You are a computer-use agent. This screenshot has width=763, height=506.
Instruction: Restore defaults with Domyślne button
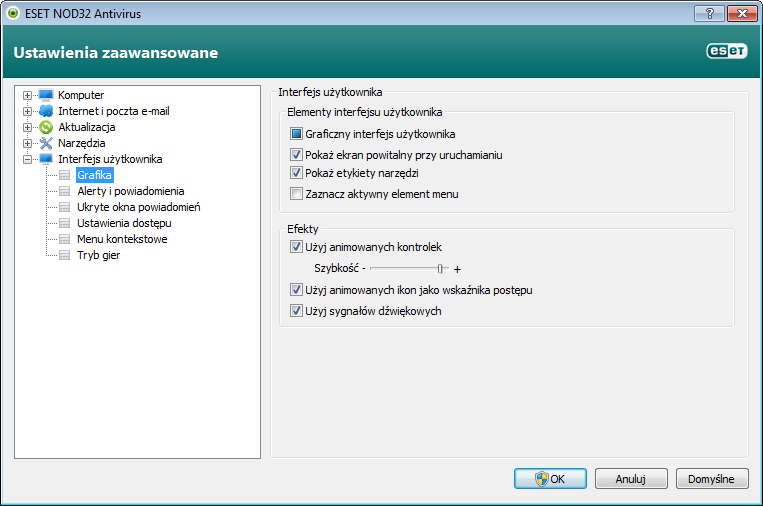pyautogui.click(x=712, y=479)
